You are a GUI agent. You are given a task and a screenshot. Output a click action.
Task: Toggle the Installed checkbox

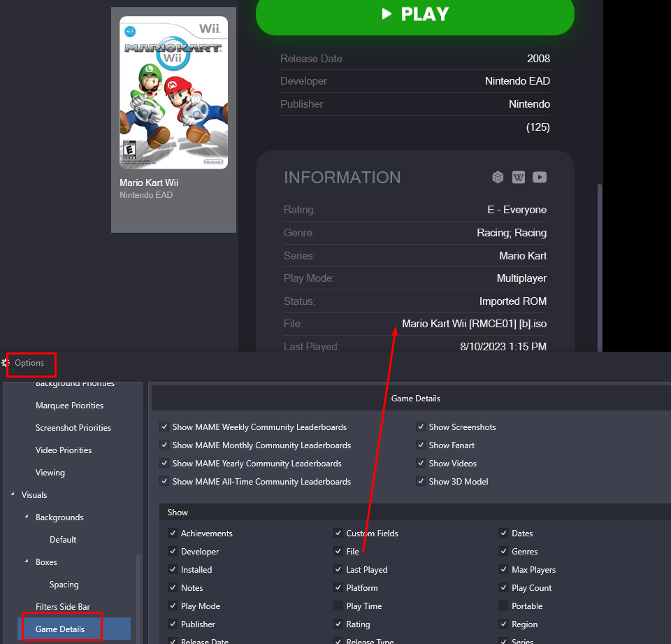173,569
